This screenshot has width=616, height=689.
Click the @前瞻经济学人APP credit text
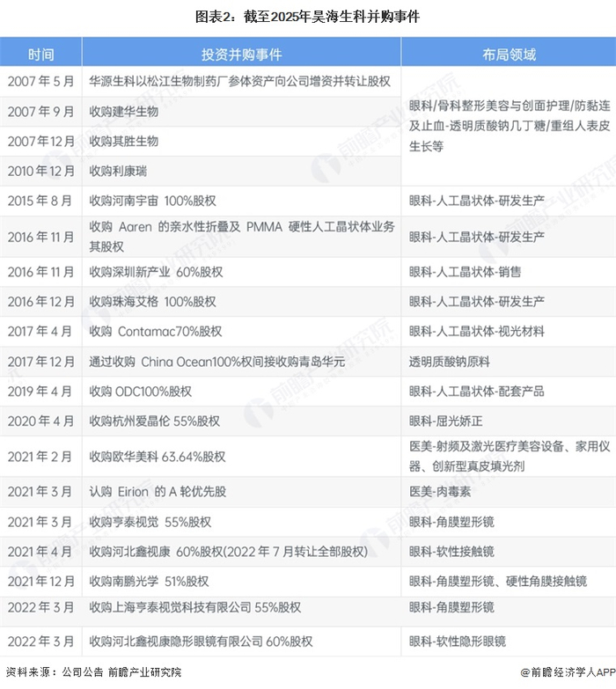click(568, 672)
